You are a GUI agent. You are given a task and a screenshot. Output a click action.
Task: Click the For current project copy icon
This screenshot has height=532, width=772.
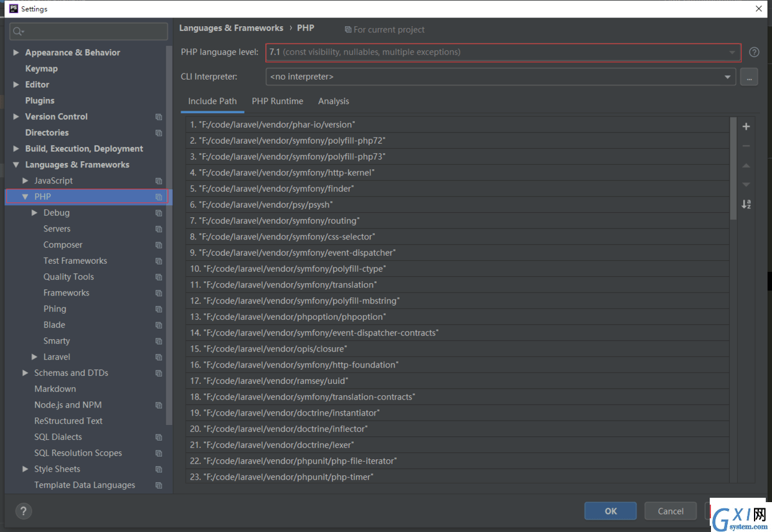coord(348,30)
